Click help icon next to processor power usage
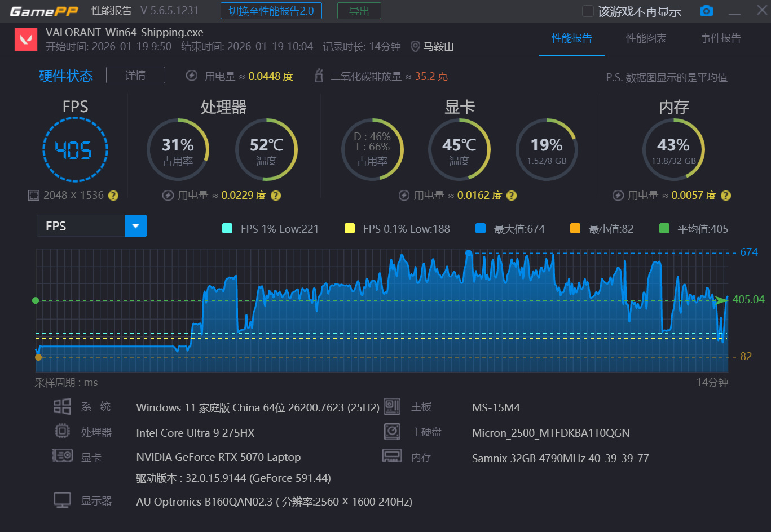Image resolution: width=771 pixels, height=532 pixels. pos(275,196)
